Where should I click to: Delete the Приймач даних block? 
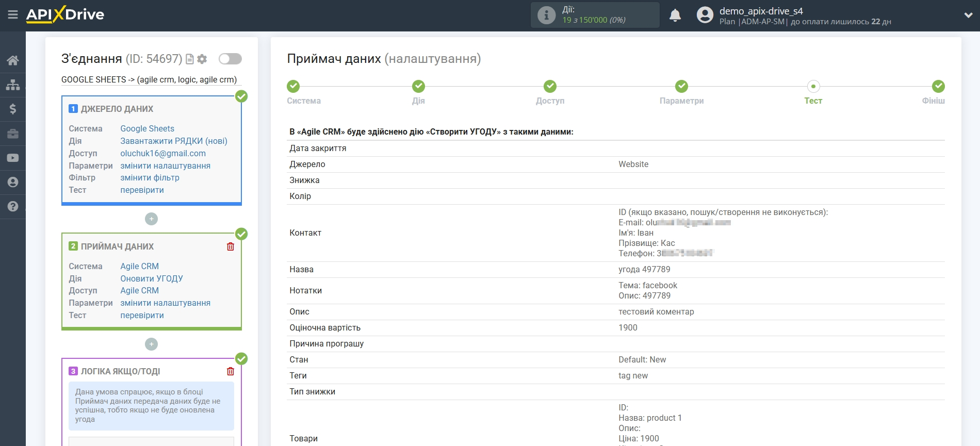click(231, 246)
